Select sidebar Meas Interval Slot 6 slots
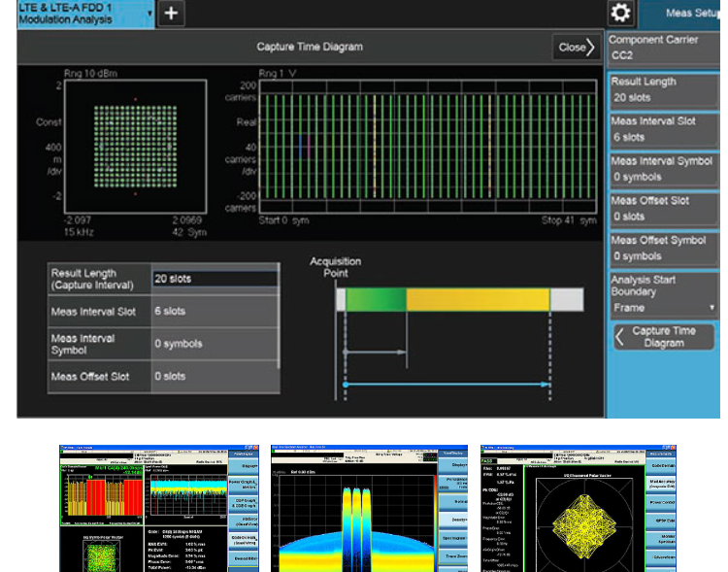 664,129
